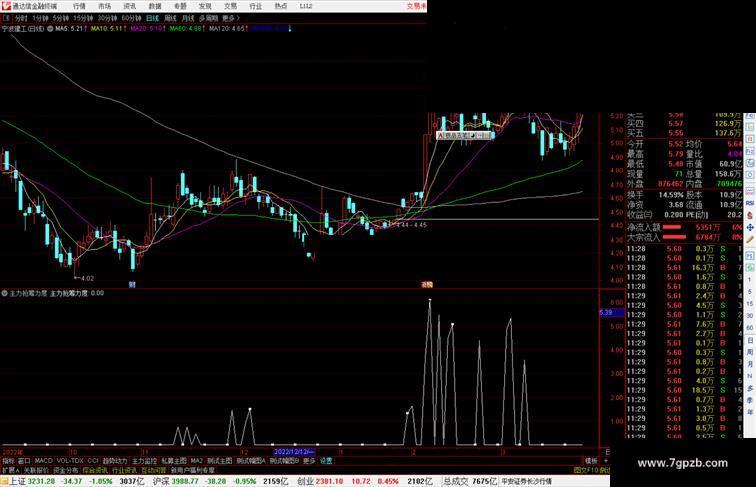Open the 互动问答 tab
Screen dimensions: 756x487
click(154, 470)
